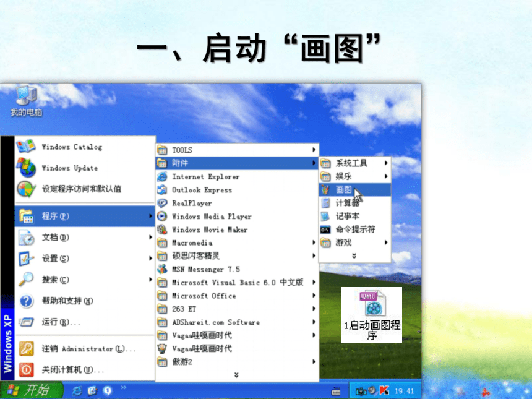Viewport: 532px width, 399px height.
Task: Click the keyboard language bar icon
Action: (x=336, y=391)
